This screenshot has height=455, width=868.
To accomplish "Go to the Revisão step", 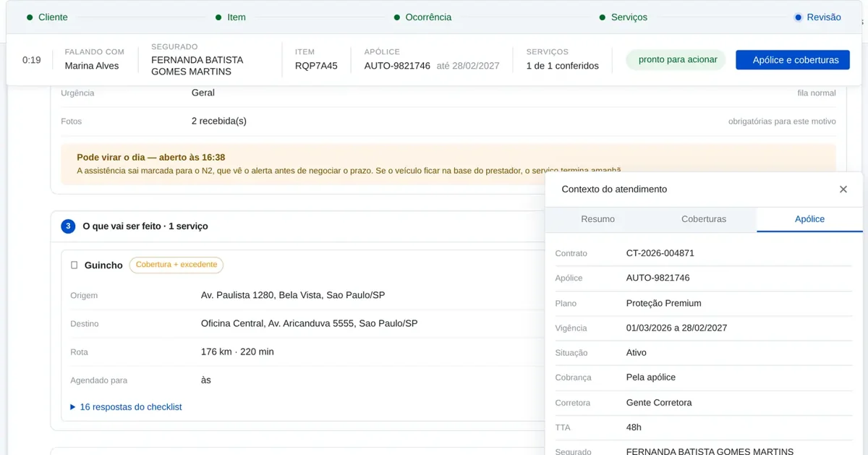I will click(818, 17).
